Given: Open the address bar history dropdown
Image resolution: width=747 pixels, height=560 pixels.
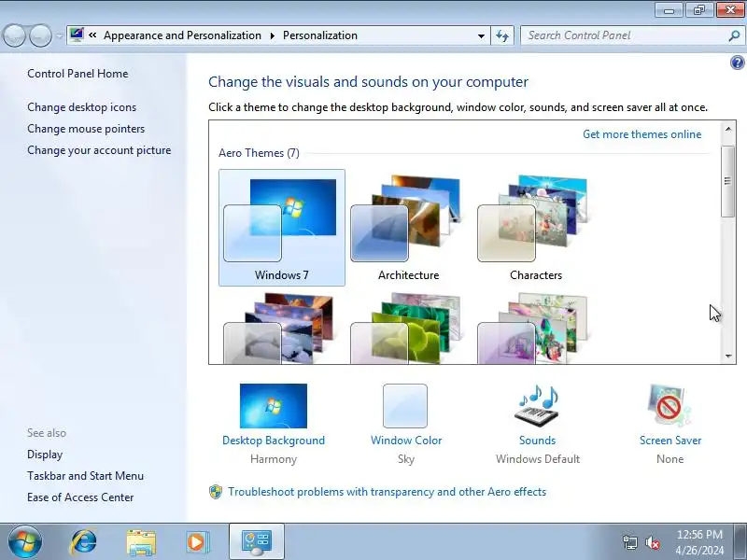Looking at the screenshot, I should (x=481, y=35).
